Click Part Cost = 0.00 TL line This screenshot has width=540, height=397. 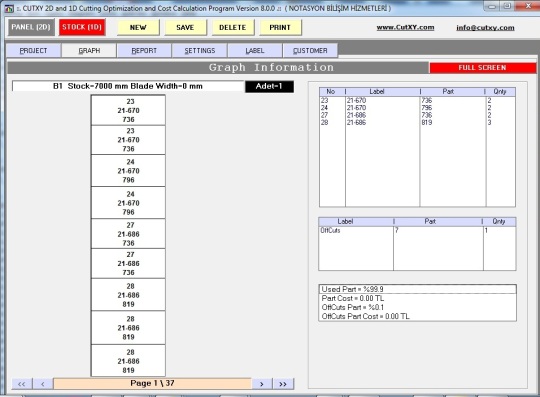(417, 298)
